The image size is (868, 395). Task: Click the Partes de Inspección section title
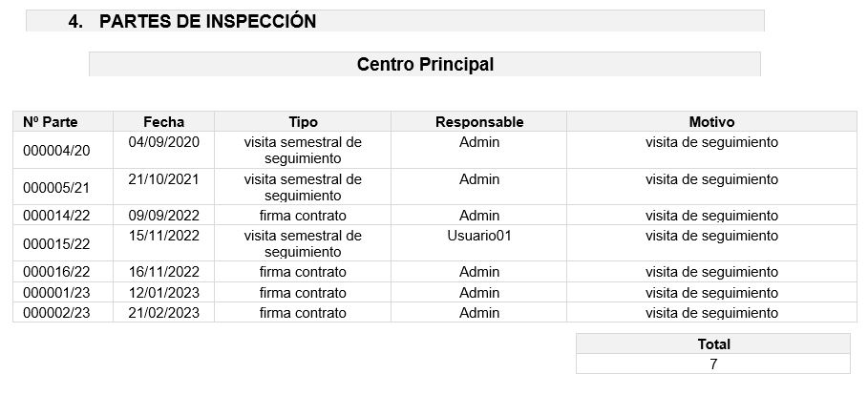tap(207, 22)
